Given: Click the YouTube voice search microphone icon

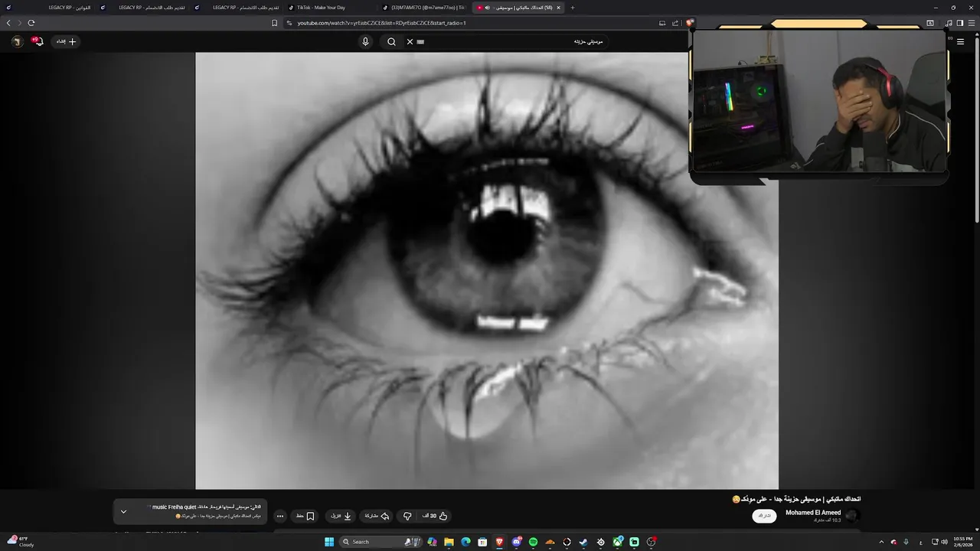Looking at the screenshot, I should (366, 41).
